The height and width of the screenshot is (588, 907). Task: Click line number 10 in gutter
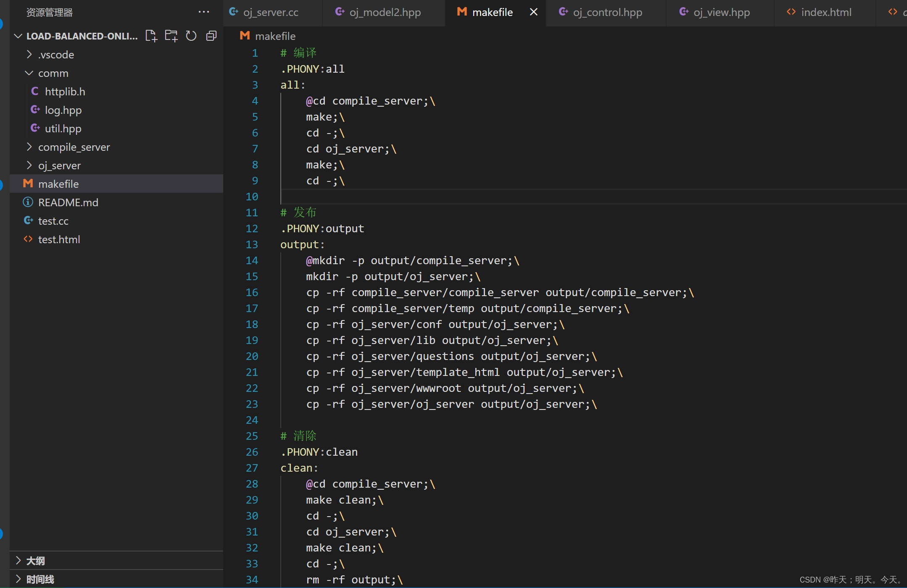coord(252,197)
